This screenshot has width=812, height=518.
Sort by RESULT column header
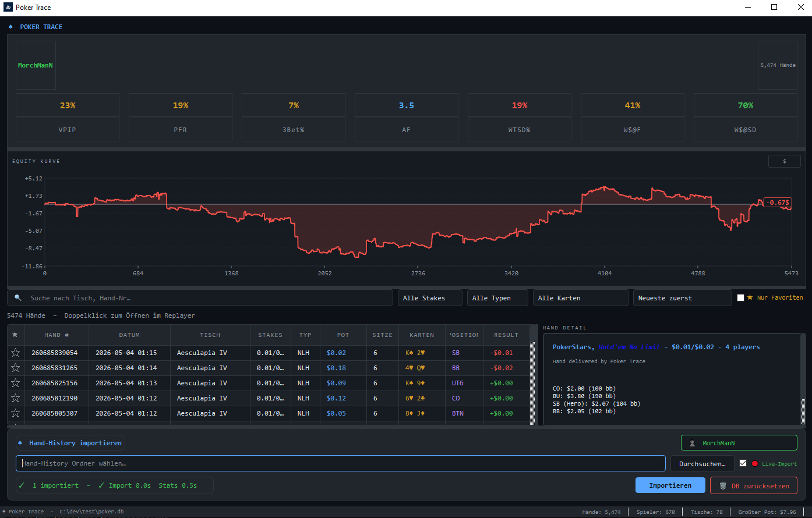click(x=506, y=335)
